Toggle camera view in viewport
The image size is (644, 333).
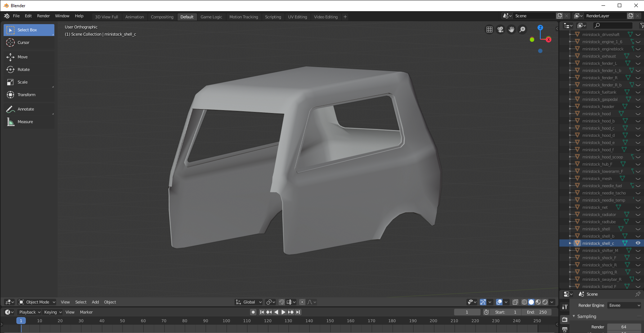point(500,30)
